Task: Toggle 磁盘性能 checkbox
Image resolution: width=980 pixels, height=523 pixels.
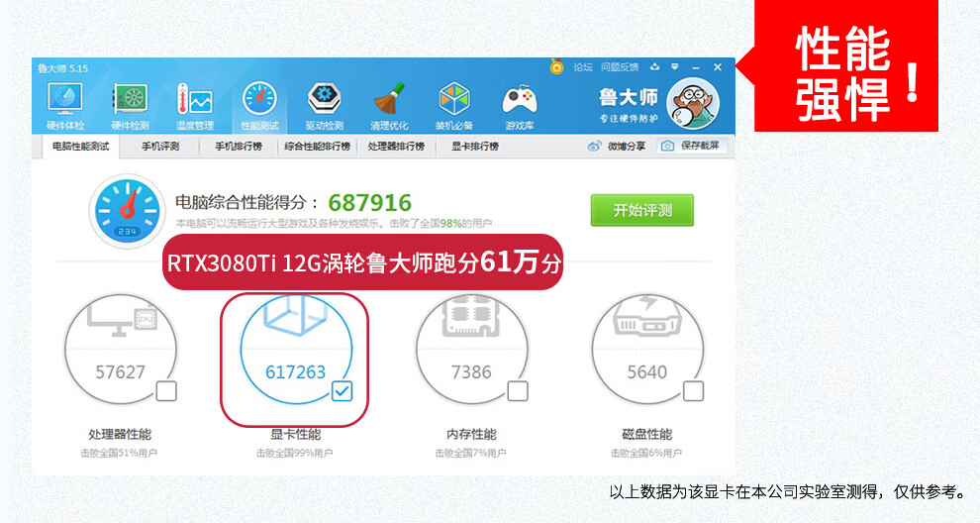Action: pos(693,391)
